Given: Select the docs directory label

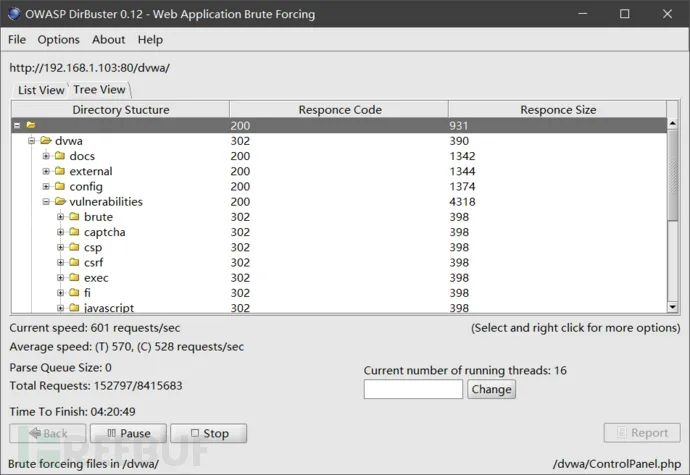Looking at the screenshot, I should 82,156.
